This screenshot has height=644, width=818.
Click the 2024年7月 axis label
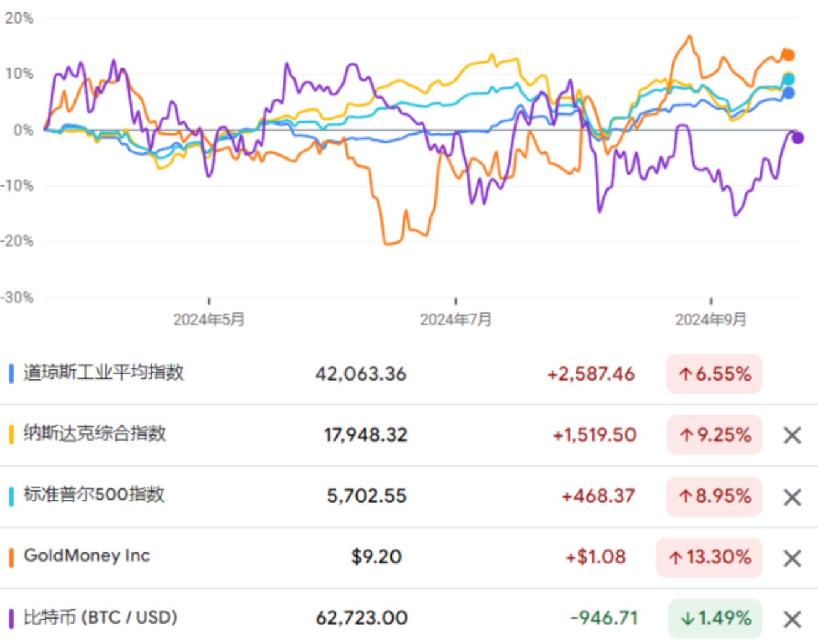(x=455, y=319)
